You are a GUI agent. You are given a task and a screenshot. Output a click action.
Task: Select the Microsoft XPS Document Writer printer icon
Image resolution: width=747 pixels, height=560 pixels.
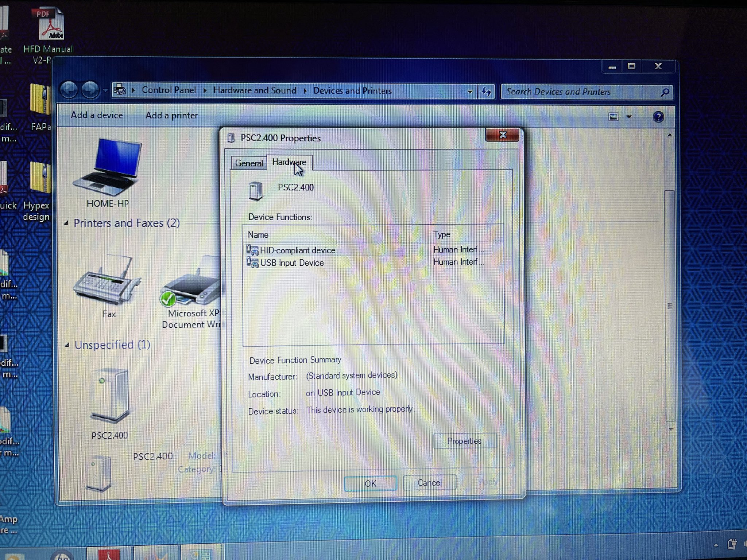point(190,281)
